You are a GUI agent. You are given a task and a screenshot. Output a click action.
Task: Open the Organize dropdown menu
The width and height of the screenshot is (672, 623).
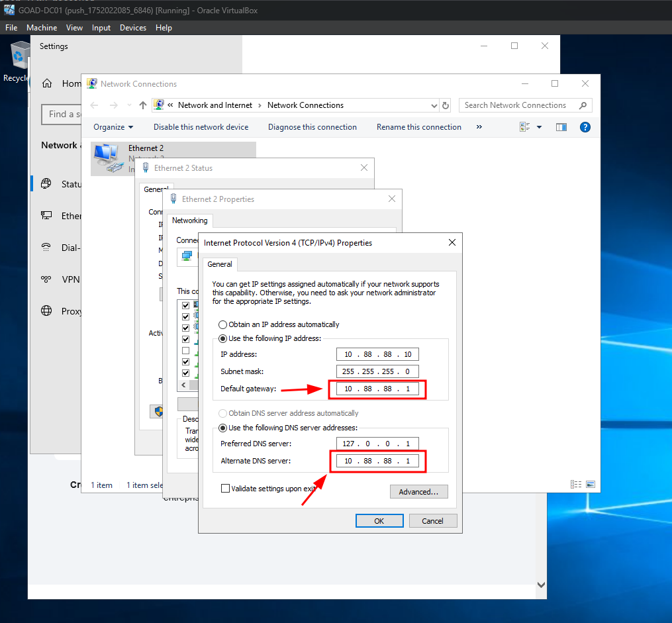(x=113, y=127)
